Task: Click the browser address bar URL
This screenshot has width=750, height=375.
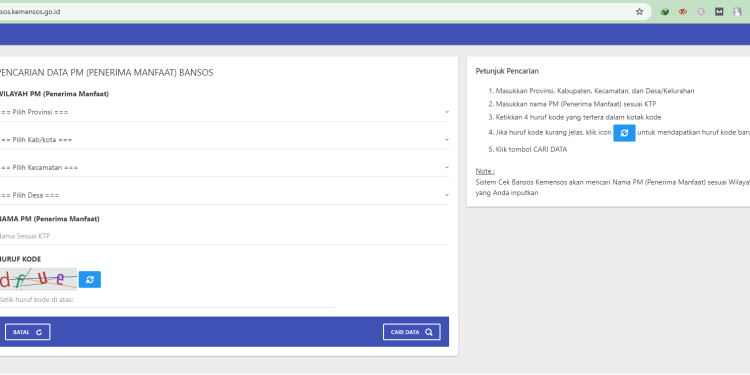Action: point(30,12)
